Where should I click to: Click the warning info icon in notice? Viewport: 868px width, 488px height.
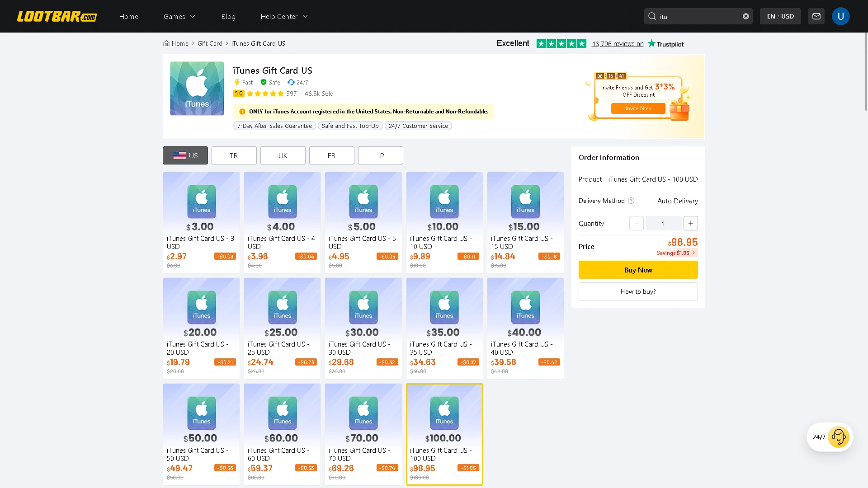click(242, 112)
